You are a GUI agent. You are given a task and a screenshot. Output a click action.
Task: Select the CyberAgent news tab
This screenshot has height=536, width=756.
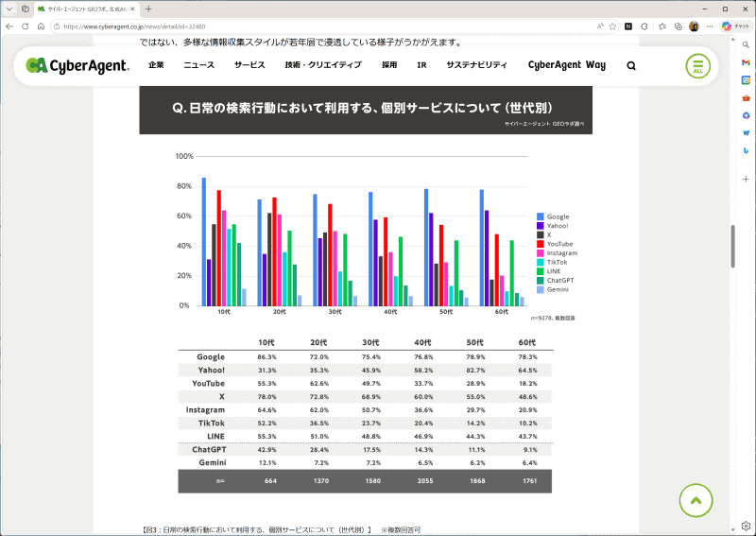coord(87,9)
